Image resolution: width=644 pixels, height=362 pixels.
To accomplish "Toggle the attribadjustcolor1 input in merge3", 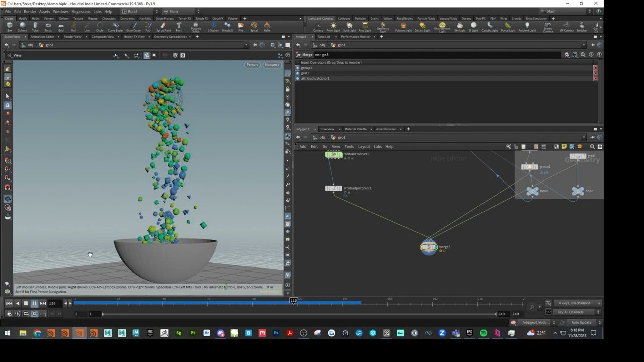I will tap(298, 79).
